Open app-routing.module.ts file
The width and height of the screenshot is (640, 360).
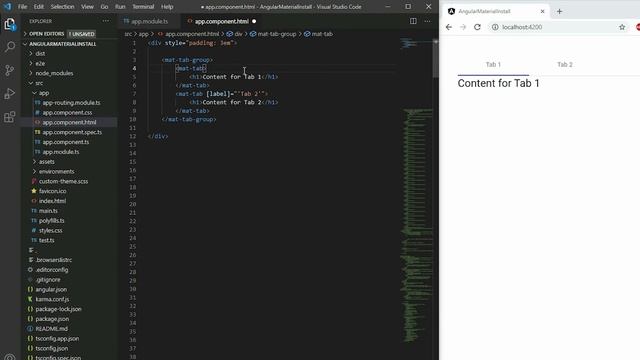[x=71, y=102]
